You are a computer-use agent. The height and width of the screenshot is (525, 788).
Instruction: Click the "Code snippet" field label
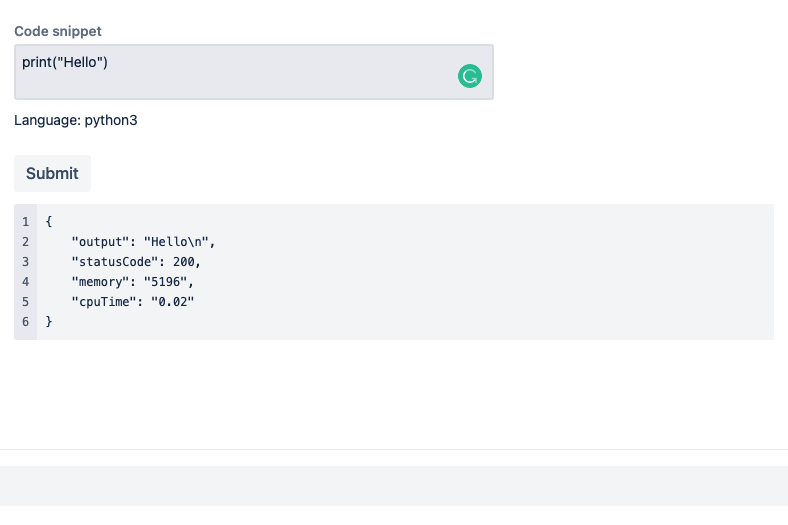tap(58, 31)
